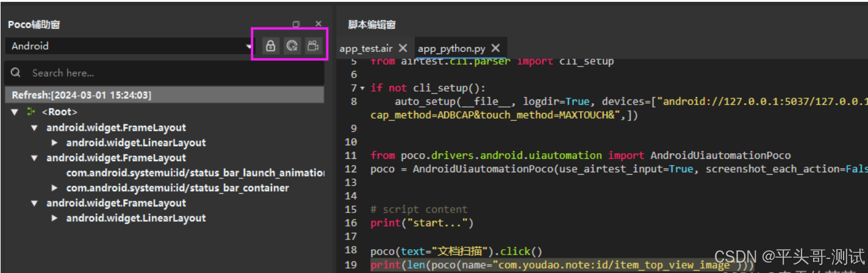
Task: Click the poco(text="文档扫描").click() line
Action: (456, 251)
